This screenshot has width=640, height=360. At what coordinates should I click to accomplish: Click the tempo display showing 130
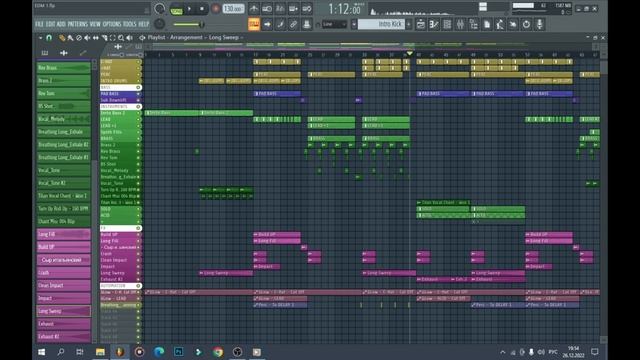point(233,9)
